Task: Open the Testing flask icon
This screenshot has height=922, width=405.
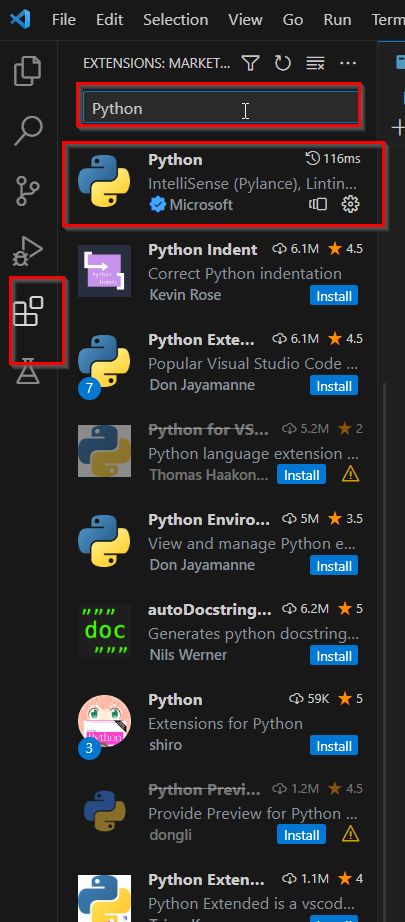Action: point(28,371)
